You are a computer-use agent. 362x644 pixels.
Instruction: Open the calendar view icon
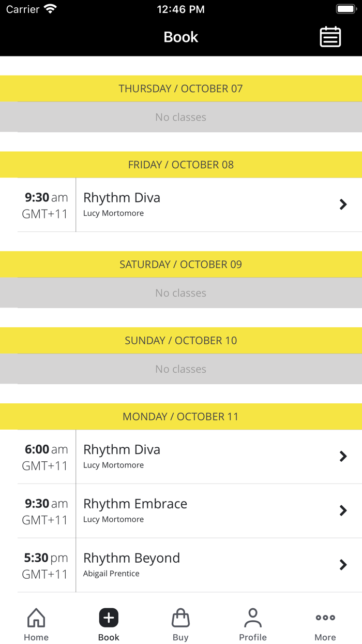330,37
